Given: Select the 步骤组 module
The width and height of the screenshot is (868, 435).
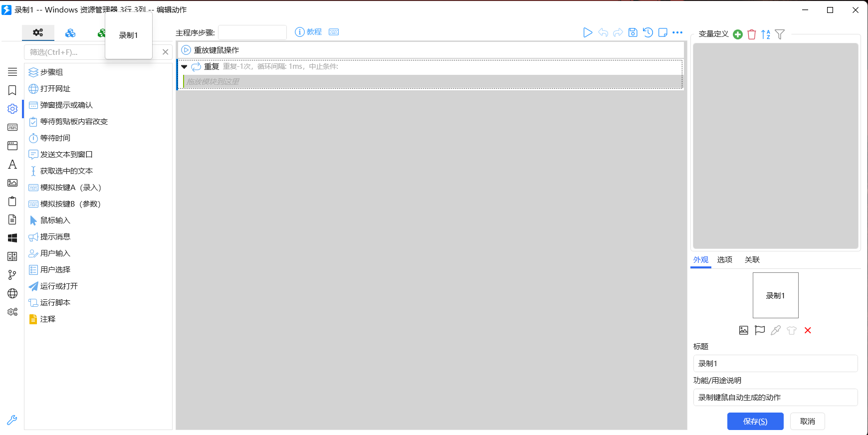Looking at the screenshot, I should (98, 72).
